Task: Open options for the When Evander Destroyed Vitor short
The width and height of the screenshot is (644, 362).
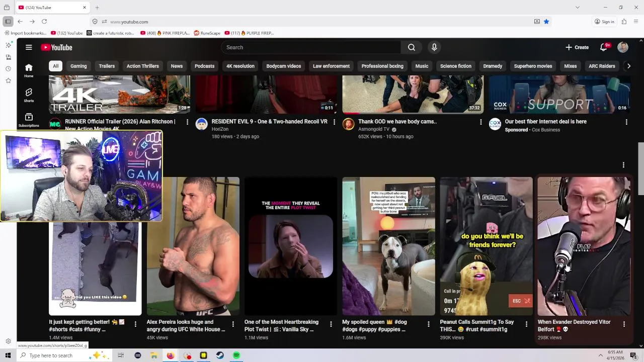Action: point(624,324)
